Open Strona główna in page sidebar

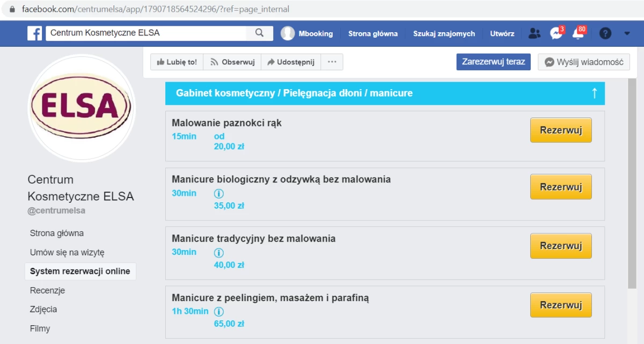(x=57, y=233)
